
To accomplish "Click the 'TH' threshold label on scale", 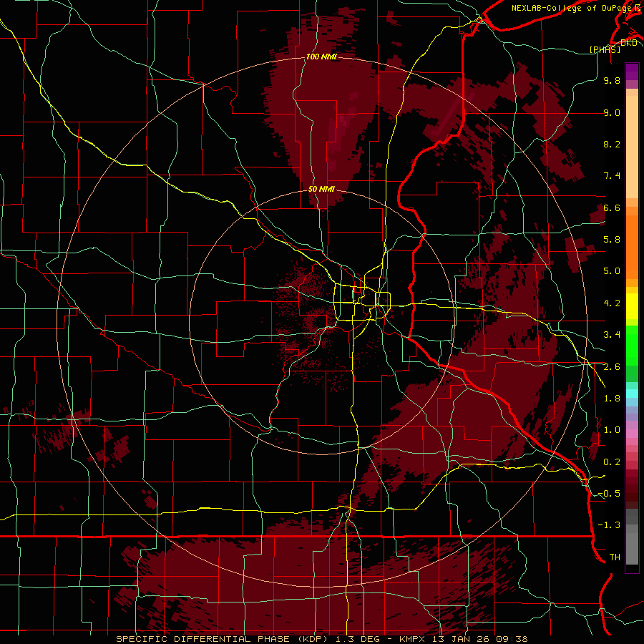I will (615, 557).
